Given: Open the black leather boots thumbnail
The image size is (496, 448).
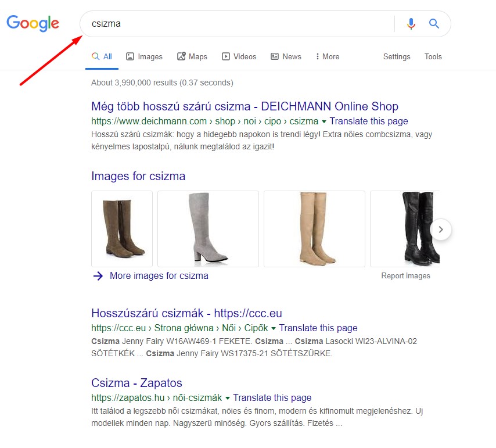Looking at the screenshot, I should 405,229.
